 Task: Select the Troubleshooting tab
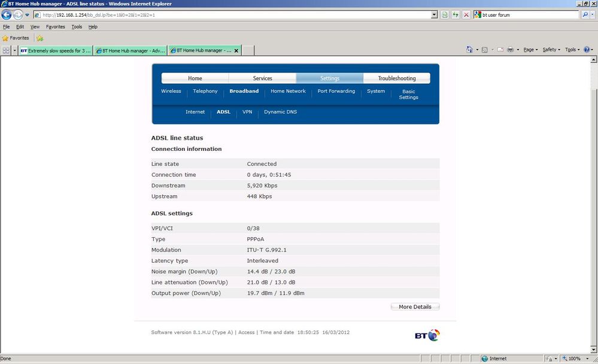click(397, 78)
